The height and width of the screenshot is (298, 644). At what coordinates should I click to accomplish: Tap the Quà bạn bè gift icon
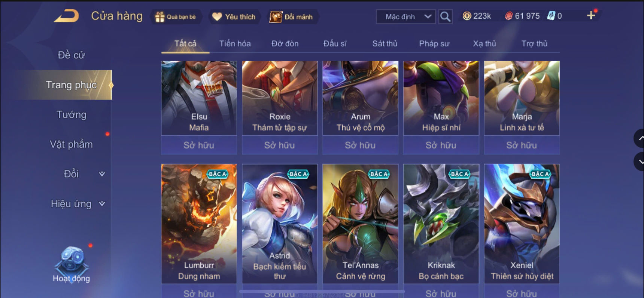pyautogui.click(x=160, y=17)
